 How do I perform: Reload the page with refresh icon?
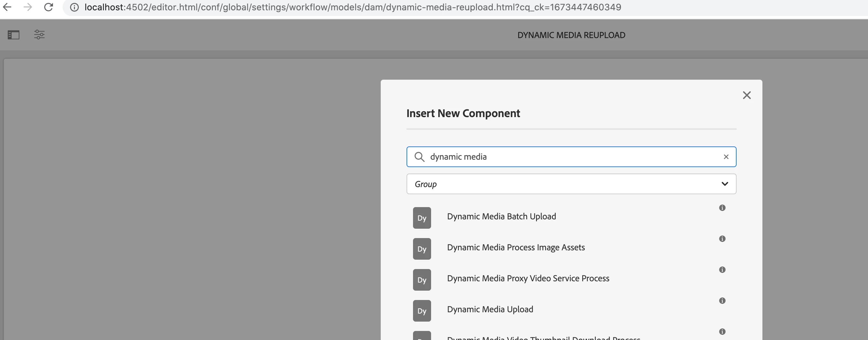tap(48, 7)
